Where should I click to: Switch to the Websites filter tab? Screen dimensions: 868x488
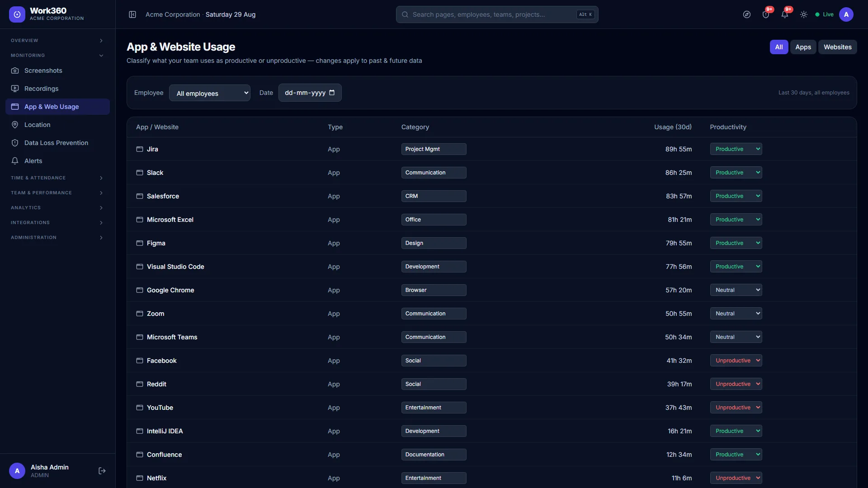point(838,47)
